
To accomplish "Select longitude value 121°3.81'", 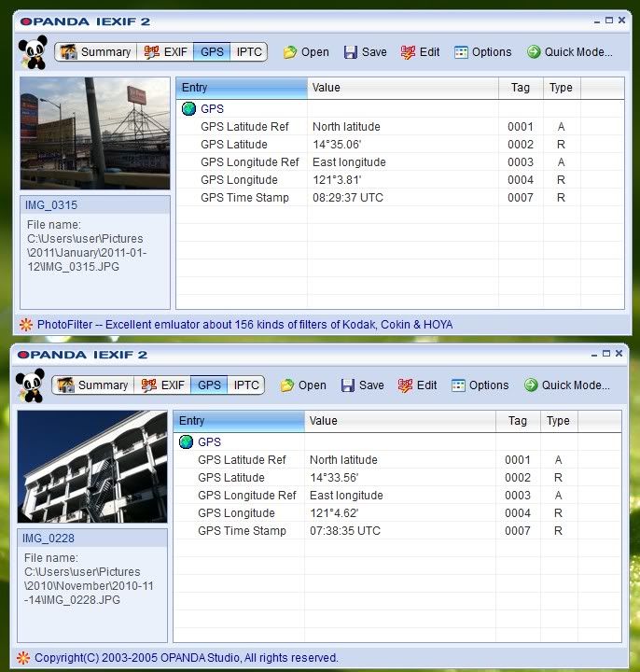I will coord(337,180).
